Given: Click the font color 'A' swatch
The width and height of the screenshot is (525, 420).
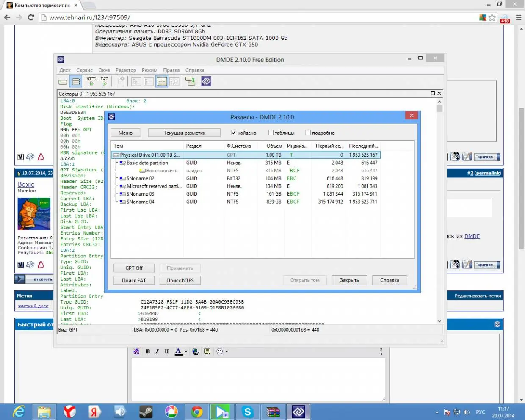Looking at the screenshot, I should [178, 351].
